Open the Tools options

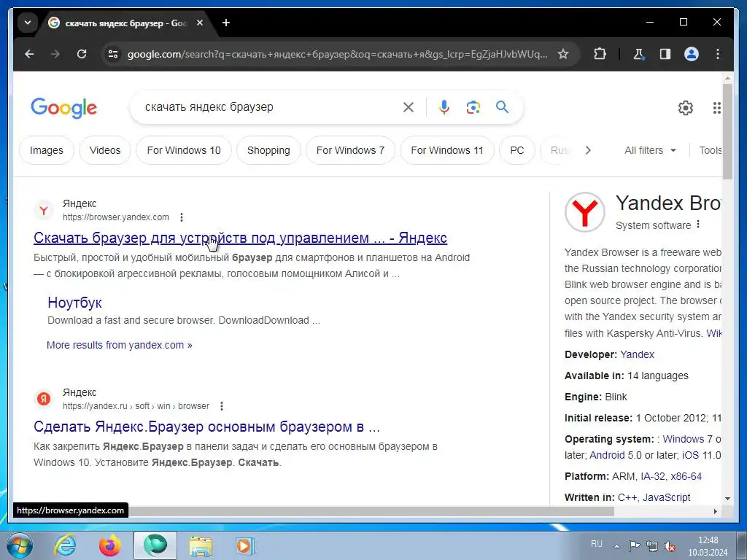coord(710,150)
